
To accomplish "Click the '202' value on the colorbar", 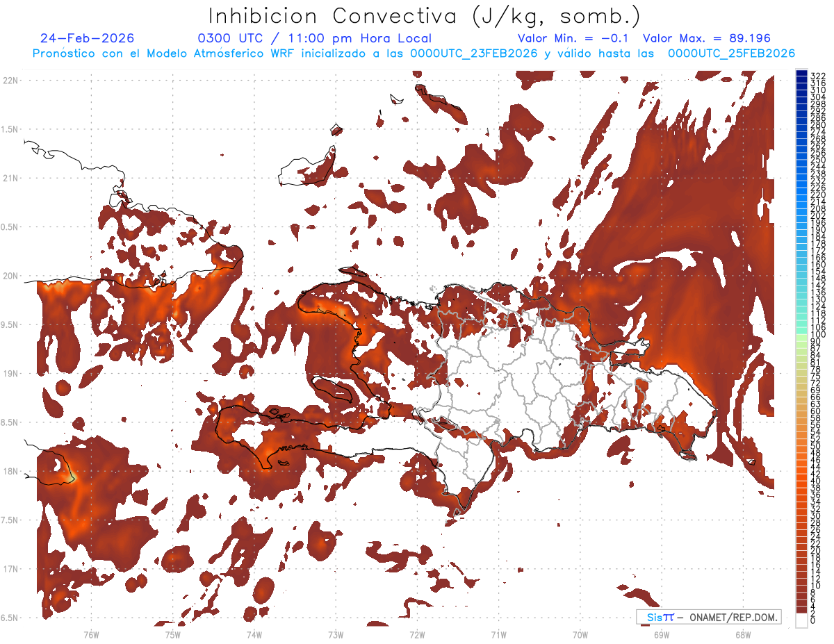I will (818, 215).
